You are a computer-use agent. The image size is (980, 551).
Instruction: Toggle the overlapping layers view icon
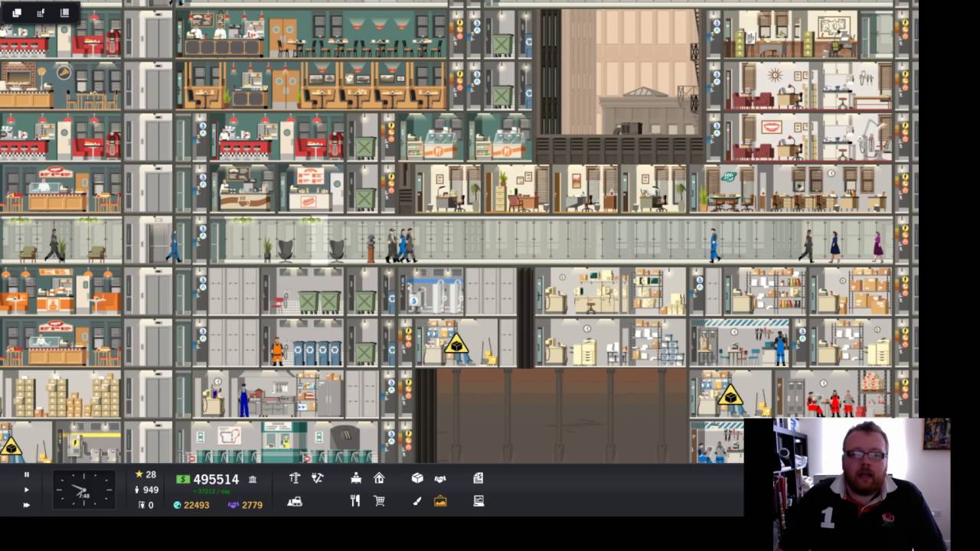pyautogui.click(x=17, y=12)
